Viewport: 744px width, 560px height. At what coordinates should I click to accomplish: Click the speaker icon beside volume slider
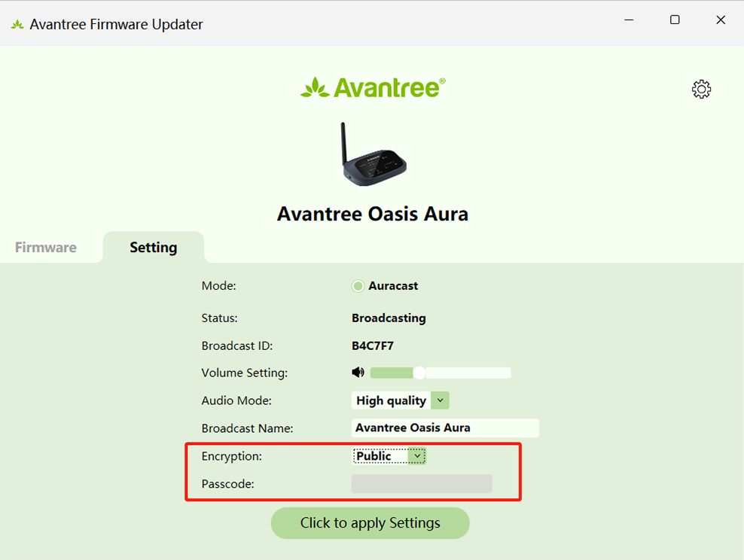point(358,373)
